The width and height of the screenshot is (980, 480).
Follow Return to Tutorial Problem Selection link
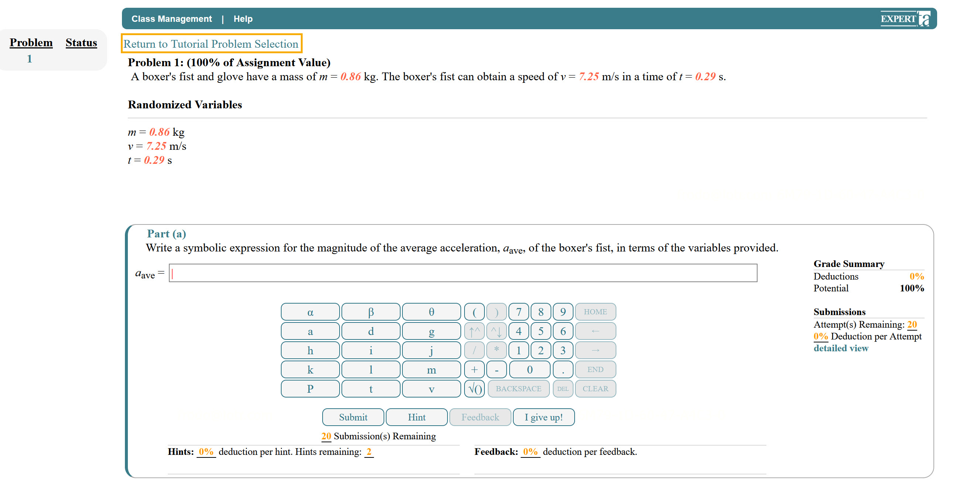tap(211, 44)
